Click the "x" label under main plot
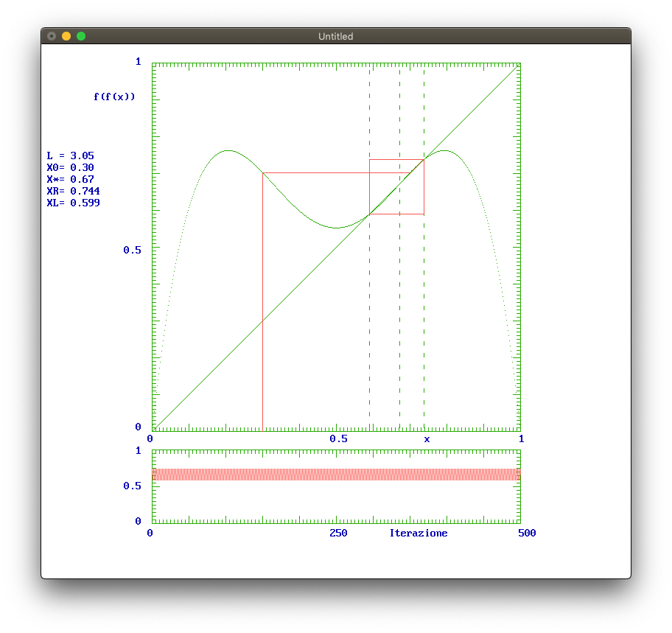This screenshot has width=672, height=633. (x=427, y=439)
